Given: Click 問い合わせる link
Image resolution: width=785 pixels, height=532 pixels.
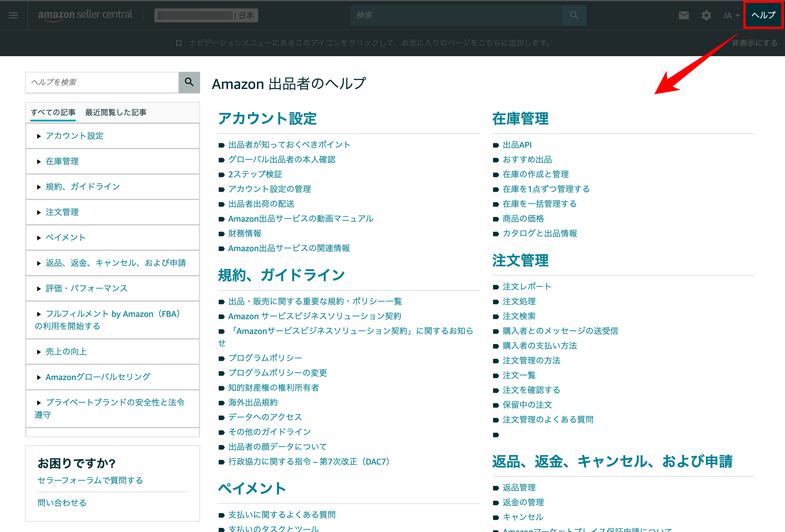Looking at the screenshot, I should (62, 503).
